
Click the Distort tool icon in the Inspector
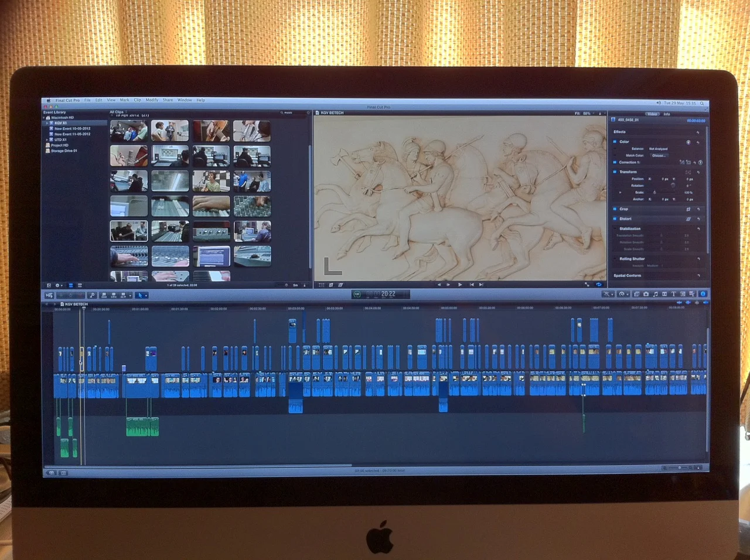[x=688, y=219]
